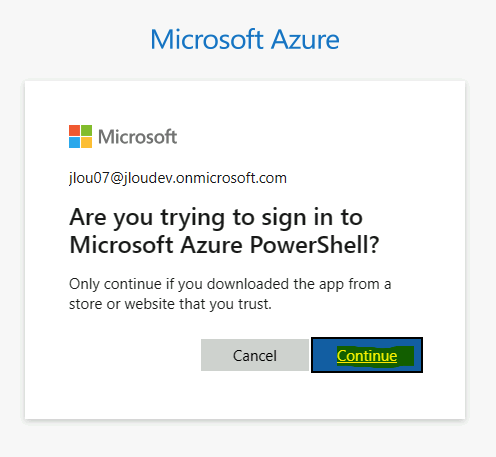Click the Microsoft four-square logo
496x457 pixels.
[80, 136]
